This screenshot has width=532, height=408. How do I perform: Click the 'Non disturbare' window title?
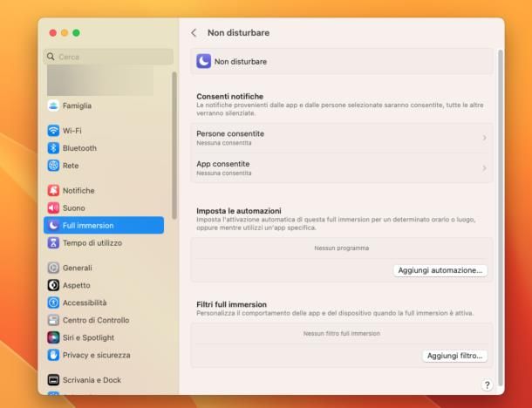click(x=238, y=33)
